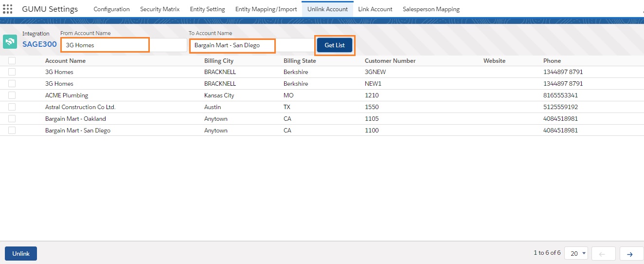Image resolution: width=644 pixels, height=264 pixels.
Task: Open the Configuration tab
Action: click(x=111, y=9)
